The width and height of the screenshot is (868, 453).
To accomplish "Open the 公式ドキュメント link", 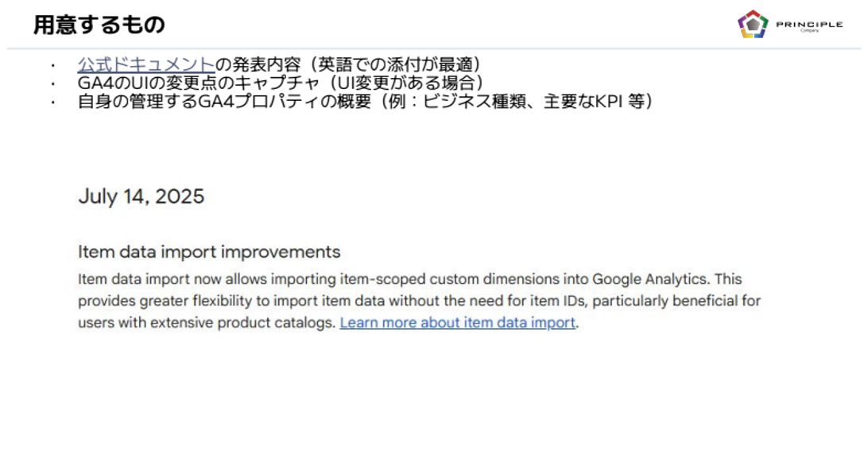I will (x=145, y=65).
